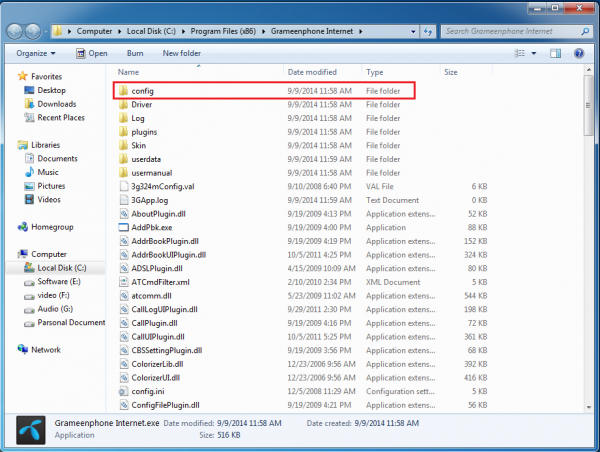Expand the arrow after Program Files (x86) breadcrumb

(x=264, y=31)
